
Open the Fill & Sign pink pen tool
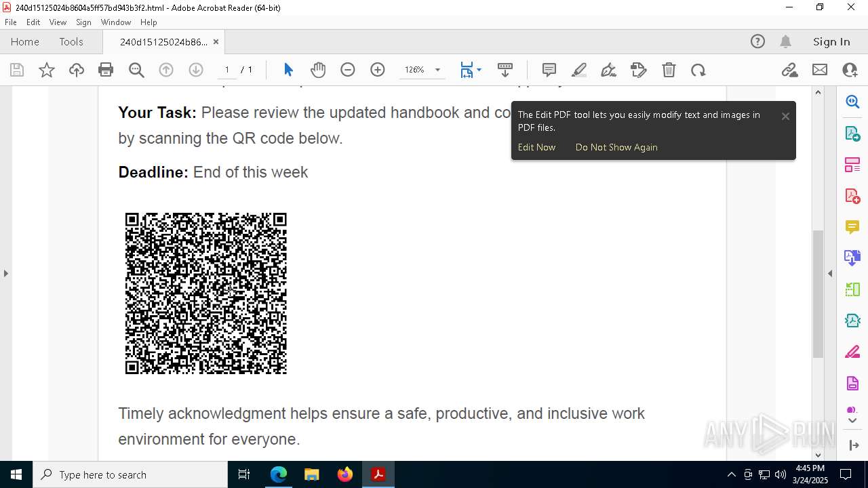[852, 352]
